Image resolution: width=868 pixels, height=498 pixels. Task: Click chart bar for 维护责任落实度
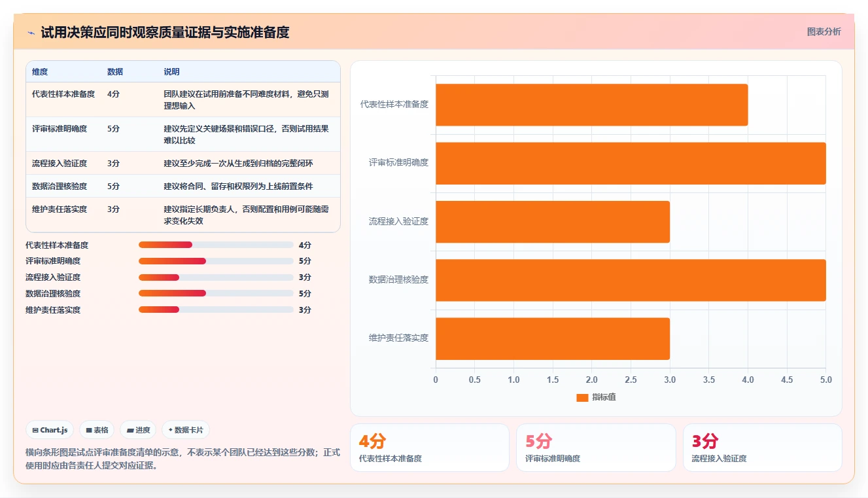click(x=553, y=338)
